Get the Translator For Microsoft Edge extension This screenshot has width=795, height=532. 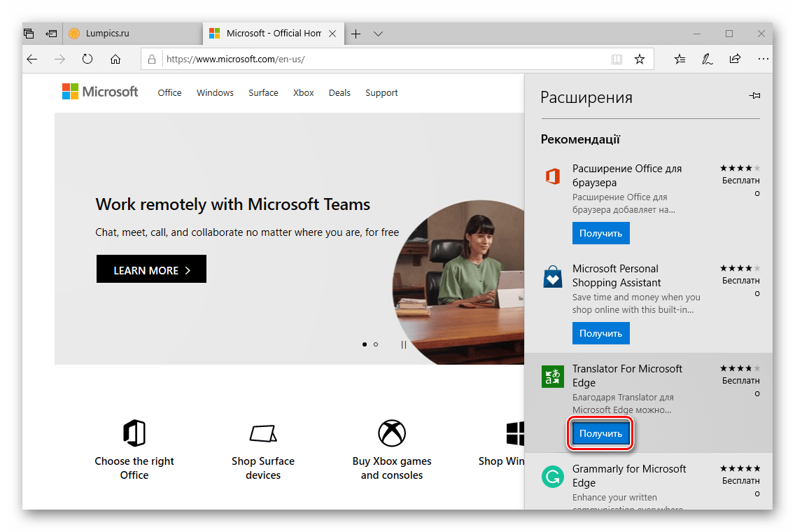[600, 434]
